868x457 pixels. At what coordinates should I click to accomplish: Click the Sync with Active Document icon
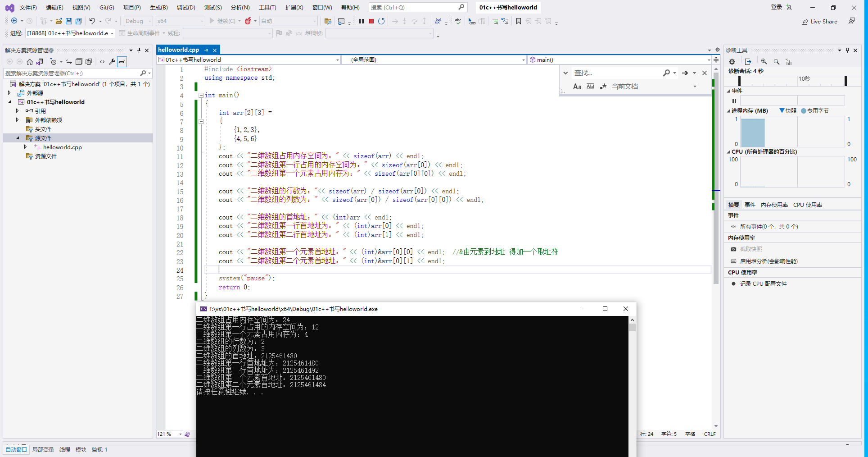tap(69, 62)
